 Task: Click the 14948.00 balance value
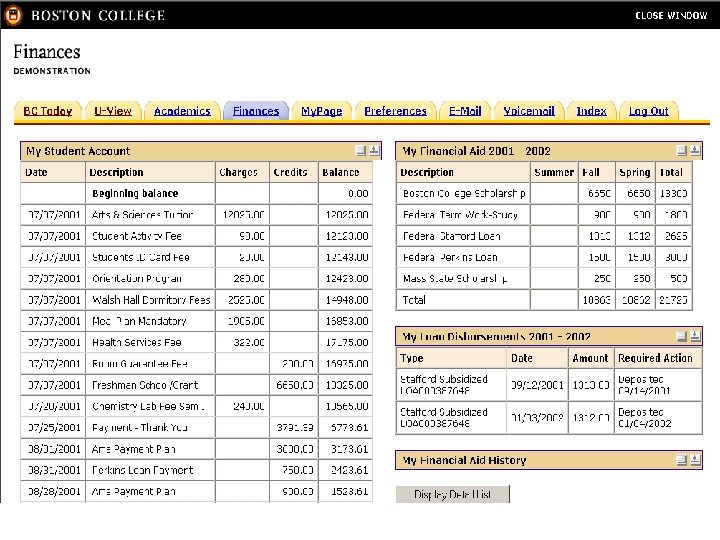[347, 300]
